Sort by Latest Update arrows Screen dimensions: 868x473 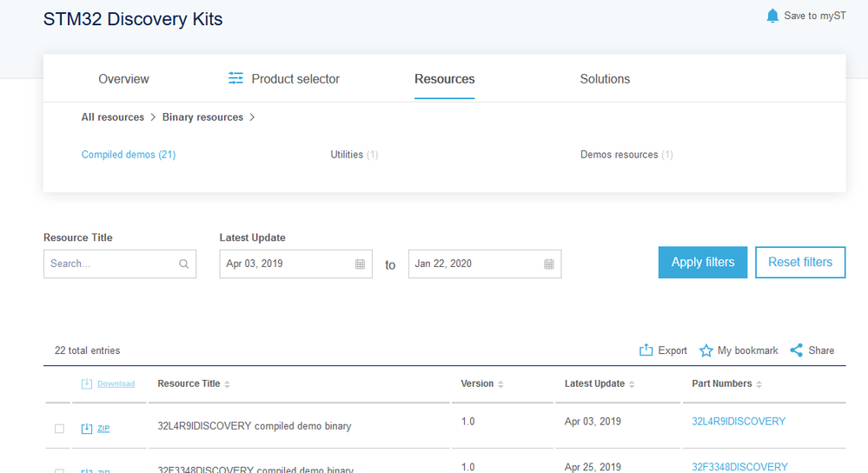[x=632, y=383]
